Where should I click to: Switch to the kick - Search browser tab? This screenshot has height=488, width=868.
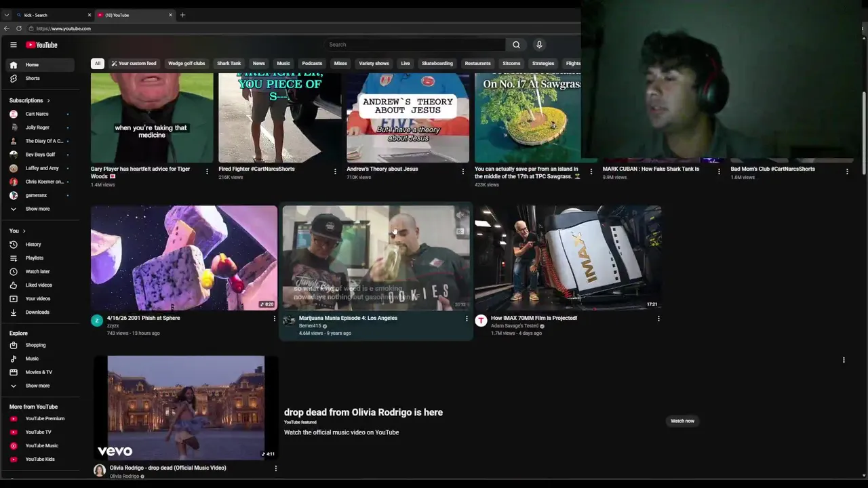click(x=54, y=15)
